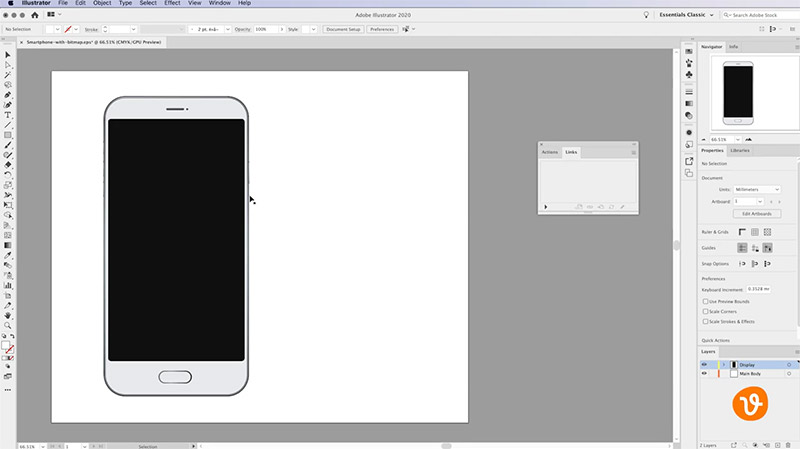The width and height of the screenshot is (800, 449).
Task: Select the Eraser tool
Action: click(x=8, y=165)
